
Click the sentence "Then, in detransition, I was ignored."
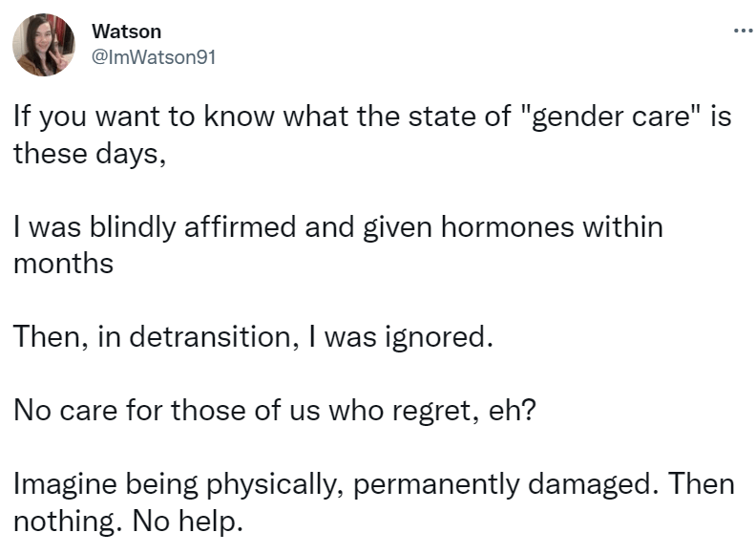click(x=253, y=337)
